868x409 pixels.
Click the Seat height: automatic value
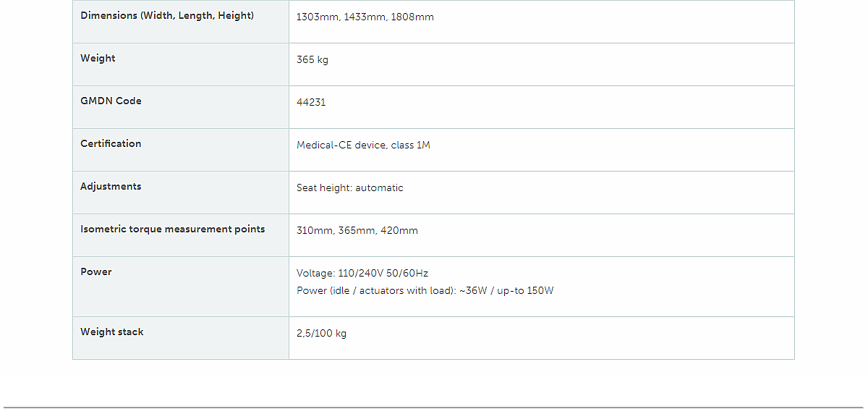point(349,188)
